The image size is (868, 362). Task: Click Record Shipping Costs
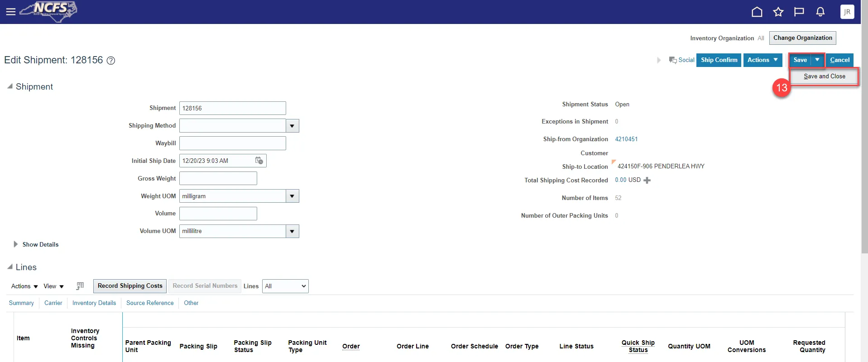tap(130, 286)
